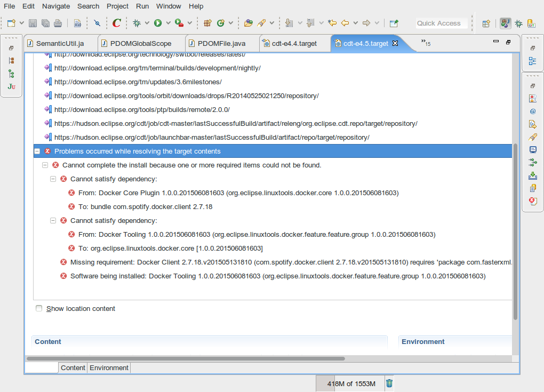Open the Navigate menu
This screenshot has width=544, height=392.
coord(55,6)
